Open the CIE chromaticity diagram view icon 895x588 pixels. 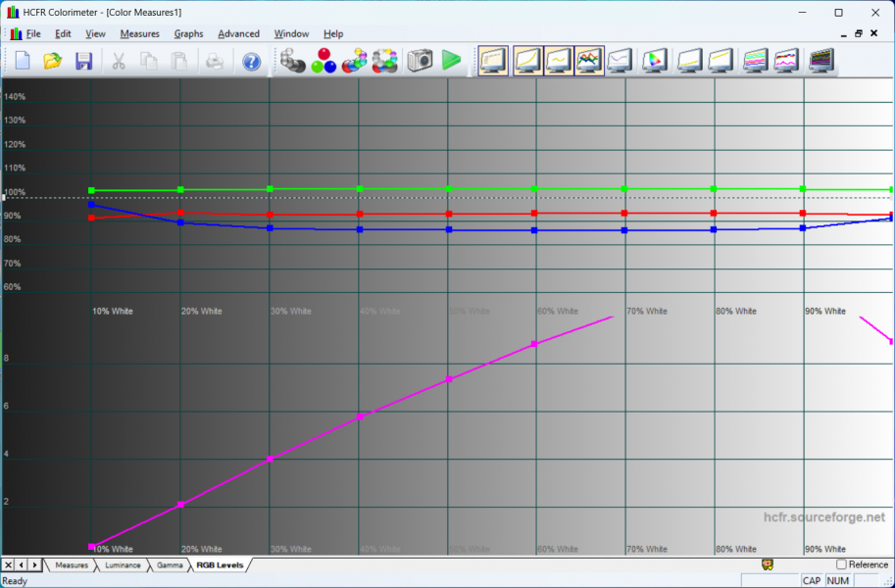pyautogui.click(x=653, y=61)
